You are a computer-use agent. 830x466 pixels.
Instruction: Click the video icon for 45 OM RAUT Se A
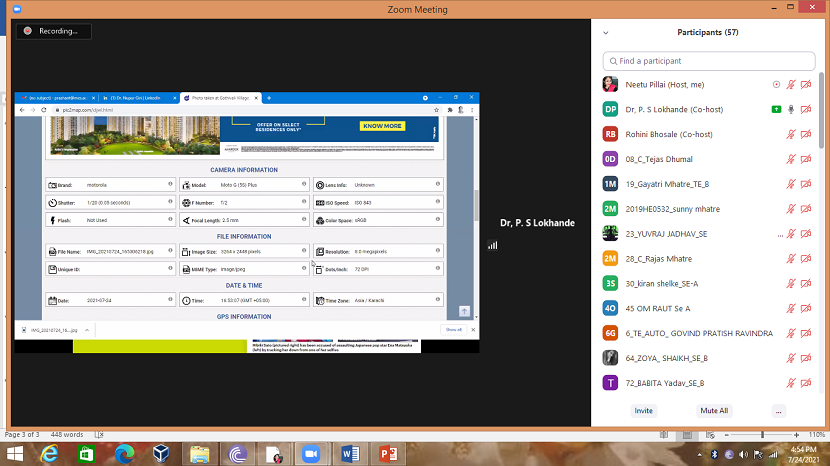806,309
